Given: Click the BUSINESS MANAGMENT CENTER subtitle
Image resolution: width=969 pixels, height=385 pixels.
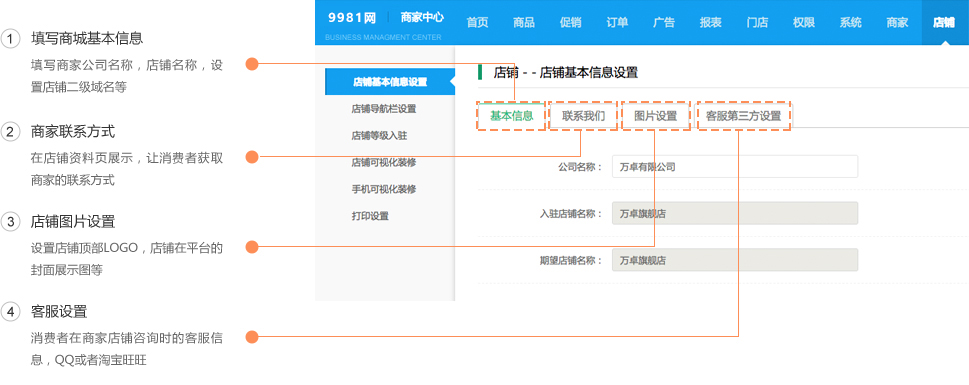Looking at the screenshot, I should 383,38.
